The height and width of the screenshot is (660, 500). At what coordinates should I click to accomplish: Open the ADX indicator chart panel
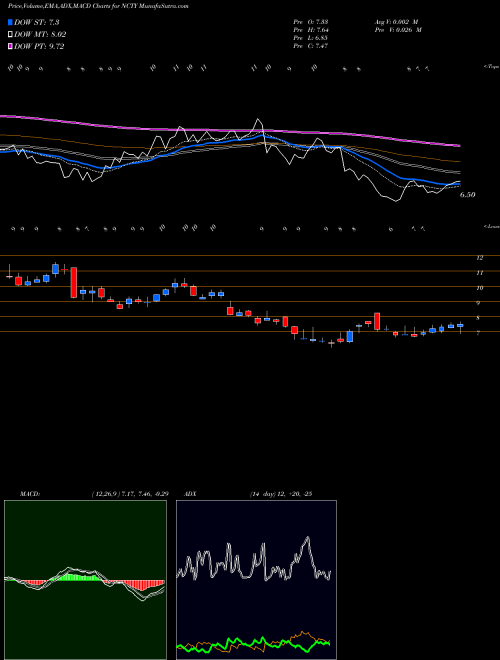coord(256,580)
